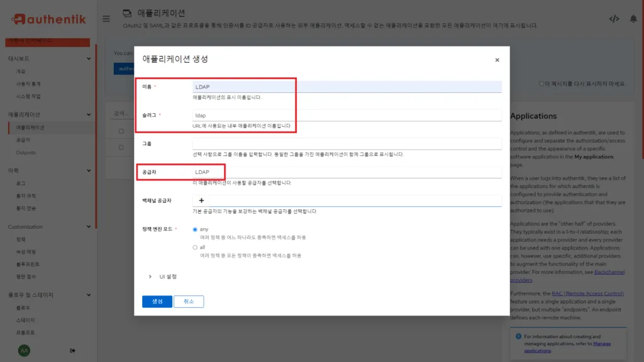644x362 pixels.
Task: Open 공급자 from the sidebar
Action: tap(25, 140)
